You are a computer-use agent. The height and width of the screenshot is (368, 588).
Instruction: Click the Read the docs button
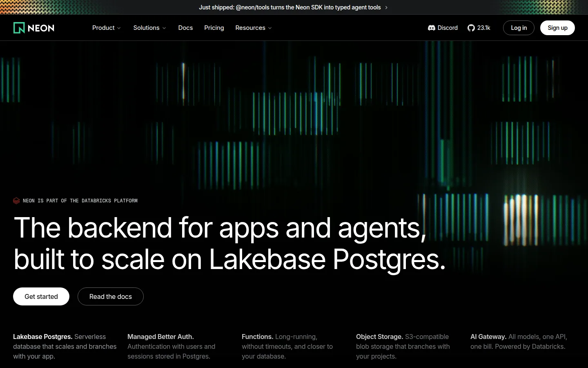pyautogui.click(x=111, y=296)
